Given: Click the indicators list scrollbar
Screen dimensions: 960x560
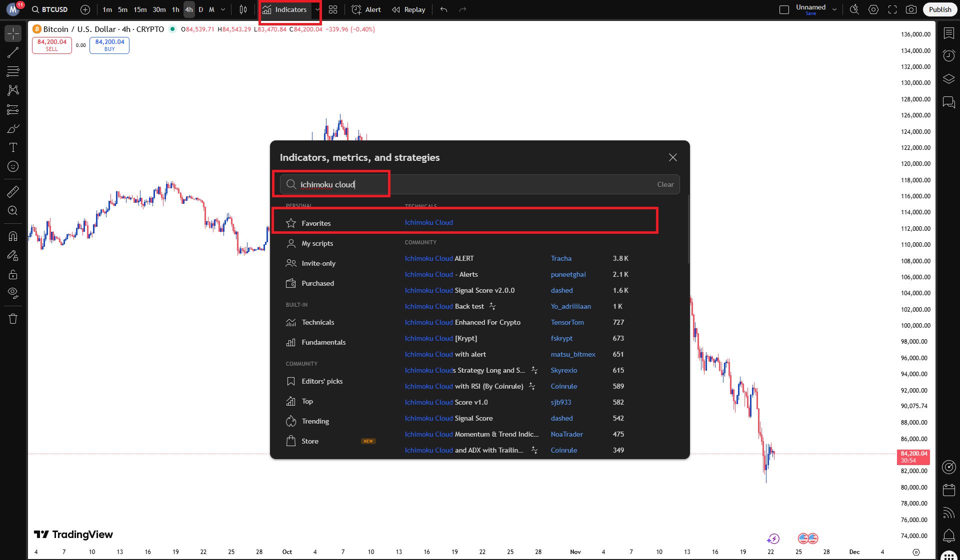Looking at the screenshot, I should (x=688, y=230).
